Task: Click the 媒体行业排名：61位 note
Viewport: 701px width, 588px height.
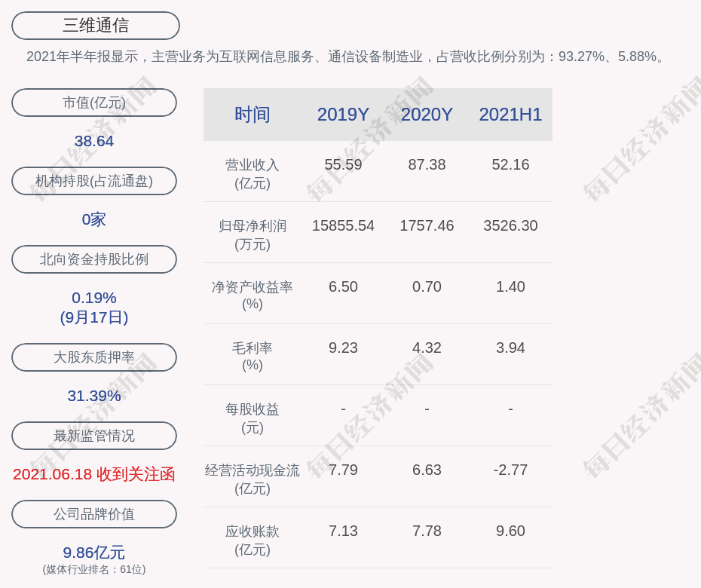Action: click(x=94, y=570)
